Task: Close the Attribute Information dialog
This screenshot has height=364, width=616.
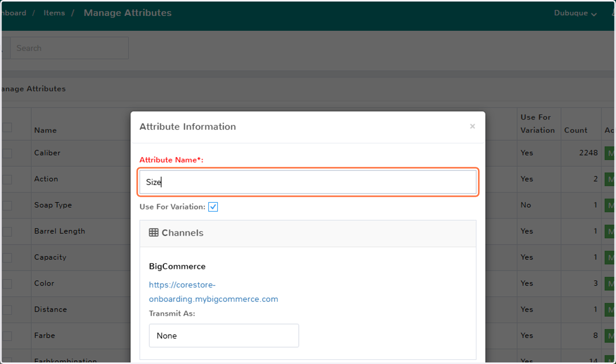Action: [472, 126]
